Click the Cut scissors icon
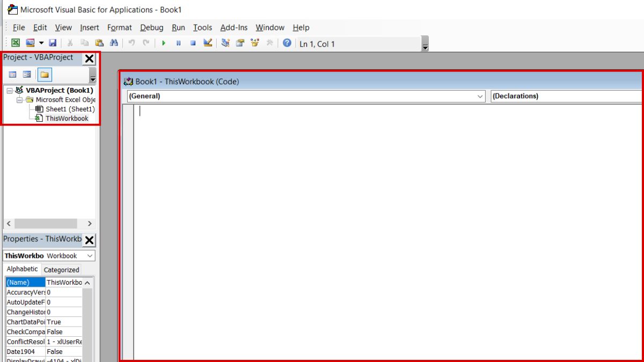Image resolution: width=644 pixels, height=362 pixels. pyautogui.click(x=70, y=43)
